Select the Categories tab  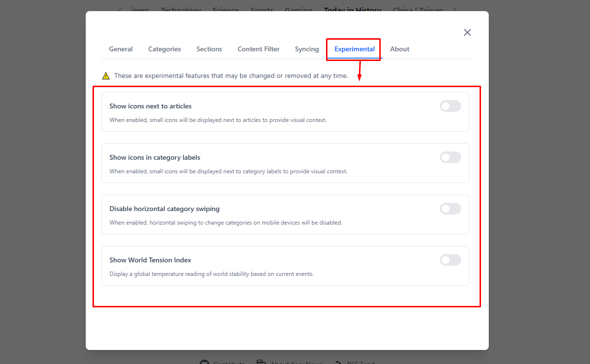click(x=164, y=49)
